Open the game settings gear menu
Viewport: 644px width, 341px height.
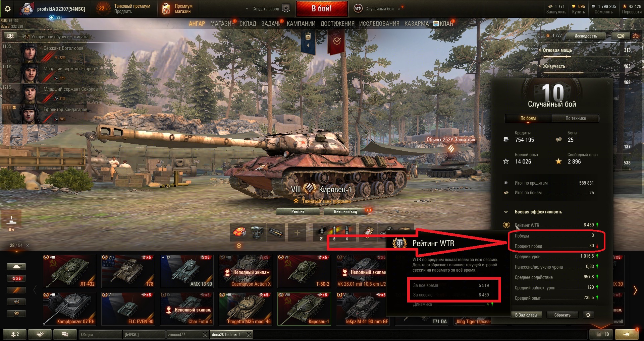7,9
